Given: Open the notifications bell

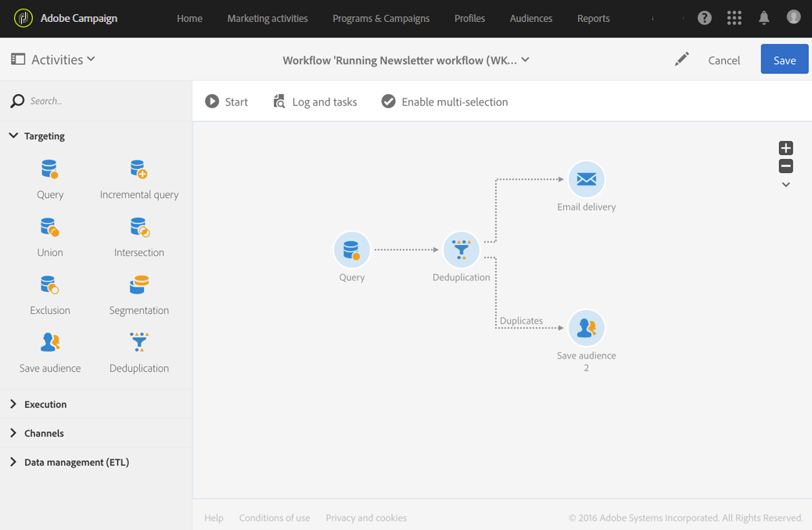Looking at the screenshot, I should (763, 18).
